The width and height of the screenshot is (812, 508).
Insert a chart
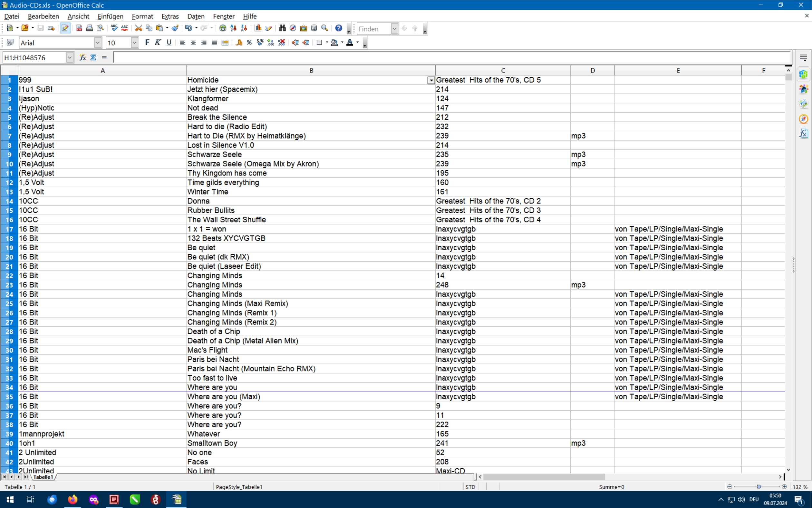pyautogui.click(x=258, y=28)
